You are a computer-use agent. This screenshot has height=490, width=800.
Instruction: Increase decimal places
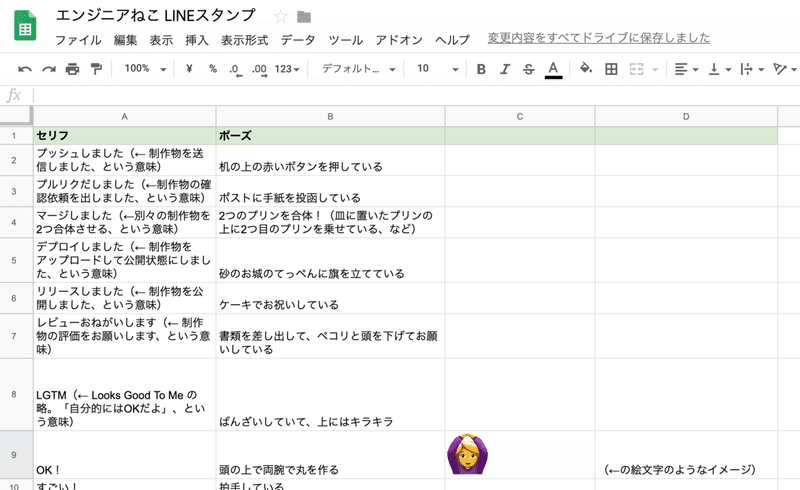tap(259, 69)
